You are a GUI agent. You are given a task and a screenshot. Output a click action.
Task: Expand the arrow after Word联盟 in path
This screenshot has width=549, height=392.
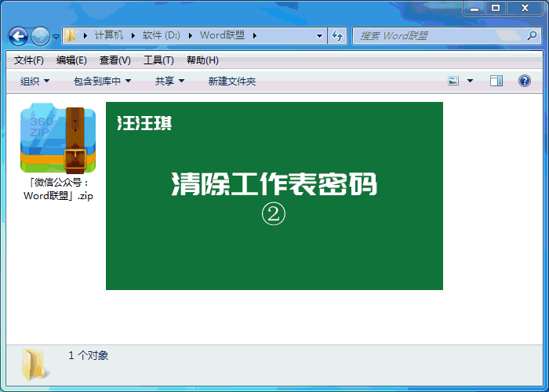click(255, 36)
